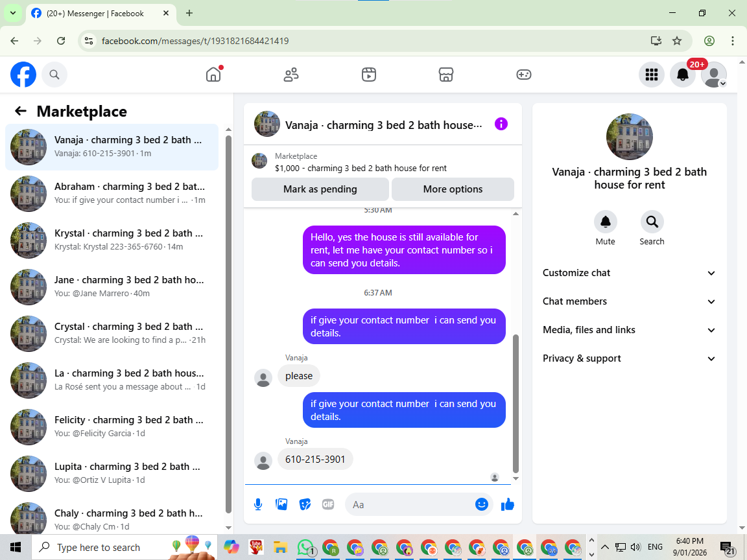This screenshot has width=747, height=560.
Task: Open the apps grid menu
Action: tap(651, 75)
